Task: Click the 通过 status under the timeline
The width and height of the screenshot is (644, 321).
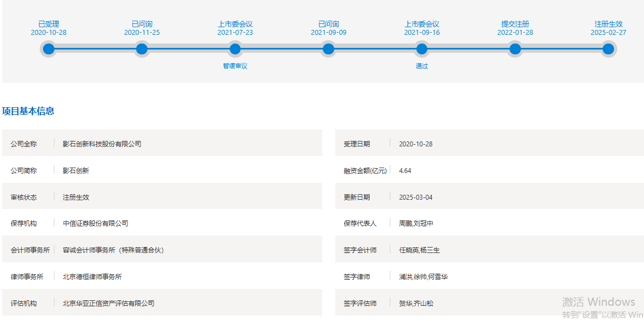Action: point(422,66)
